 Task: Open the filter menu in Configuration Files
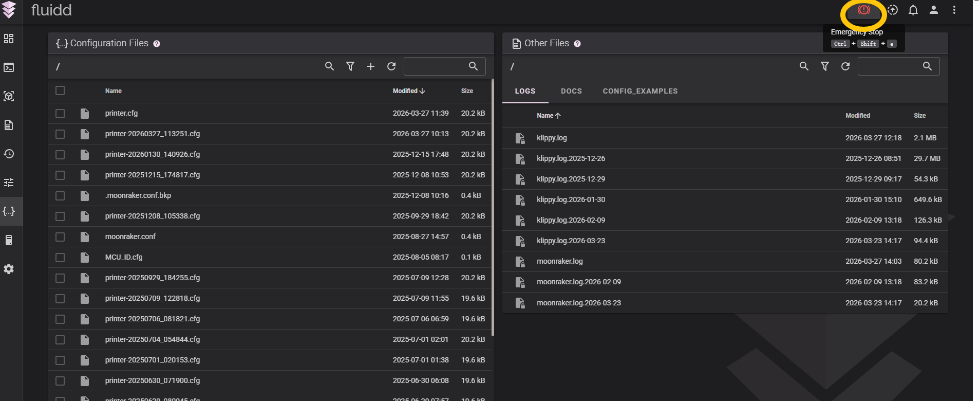[x=350, y=66]
